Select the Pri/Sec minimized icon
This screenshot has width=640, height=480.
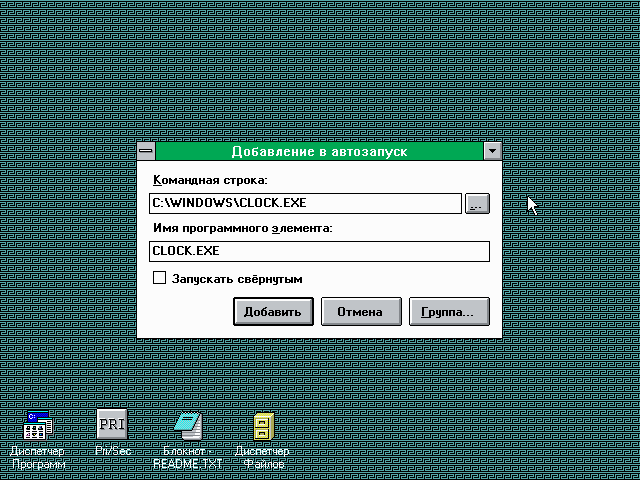(x=112, y=424)
